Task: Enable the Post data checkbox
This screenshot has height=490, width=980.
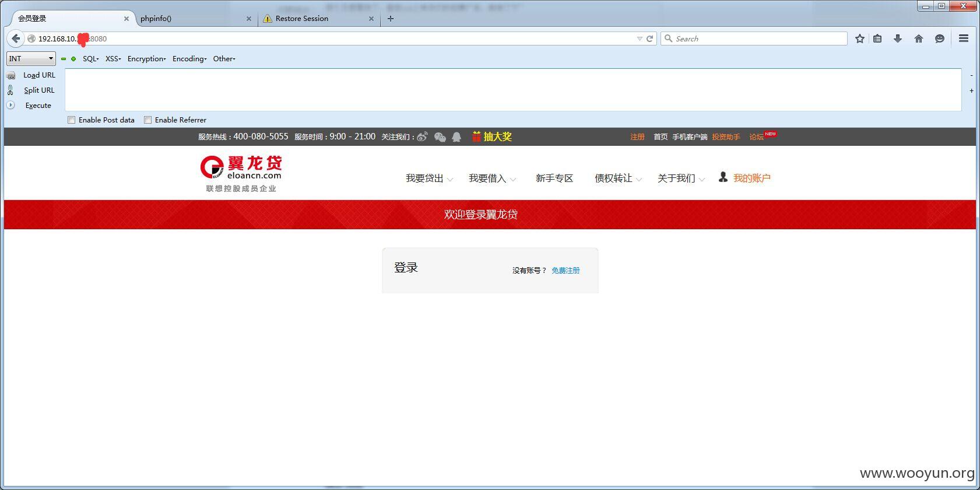Action: tap(71, 120)
